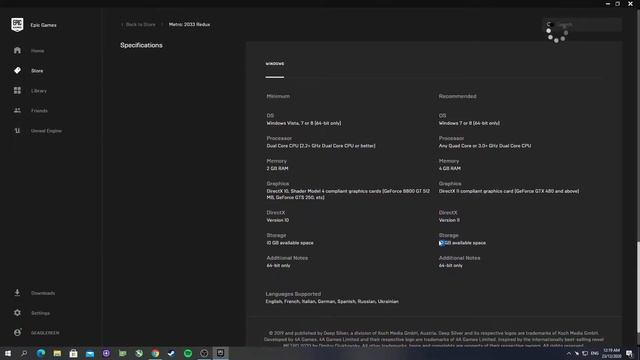Screen dimensions: 640x360
Task: Click the '2 GB RAM' value
Action: [x=277, y=169]
